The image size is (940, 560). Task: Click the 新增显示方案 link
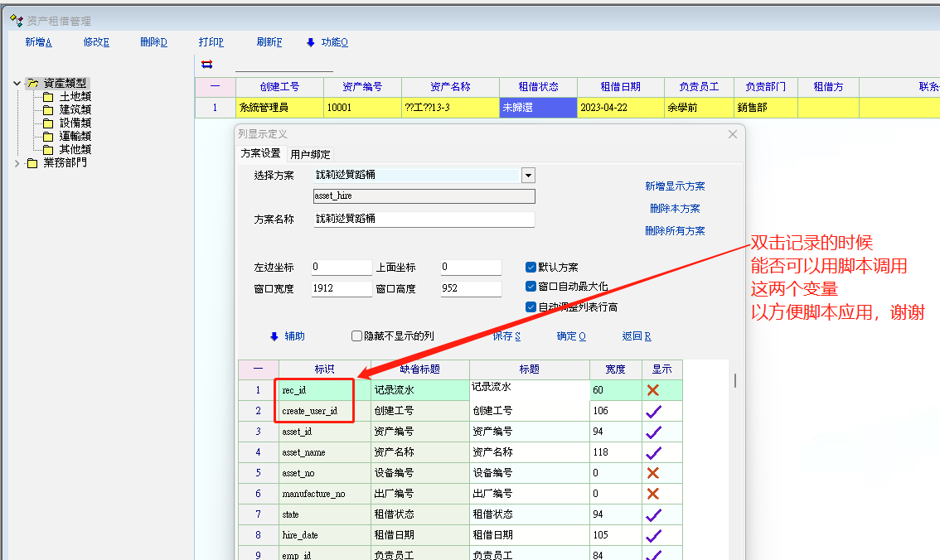pos(675,186)
